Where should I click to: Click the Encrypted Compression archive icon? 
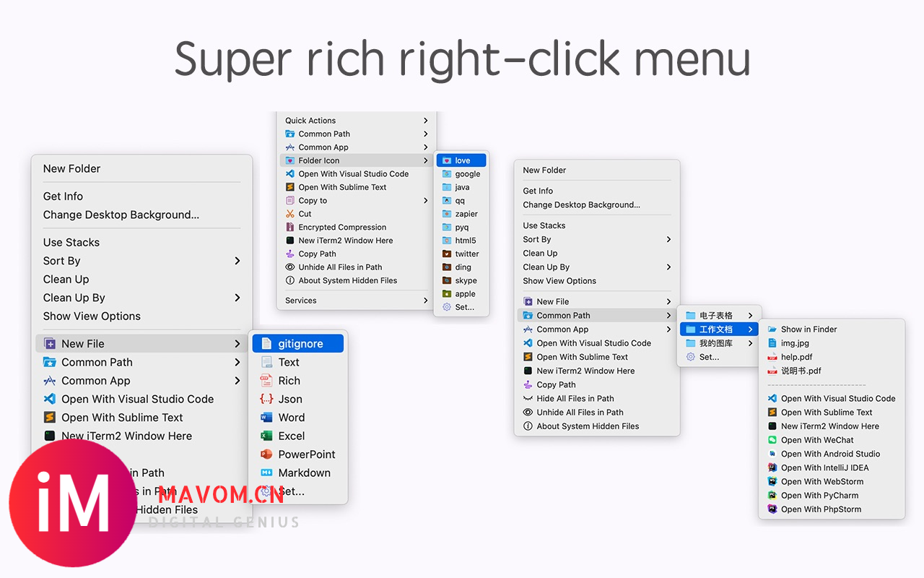point(290,227)
